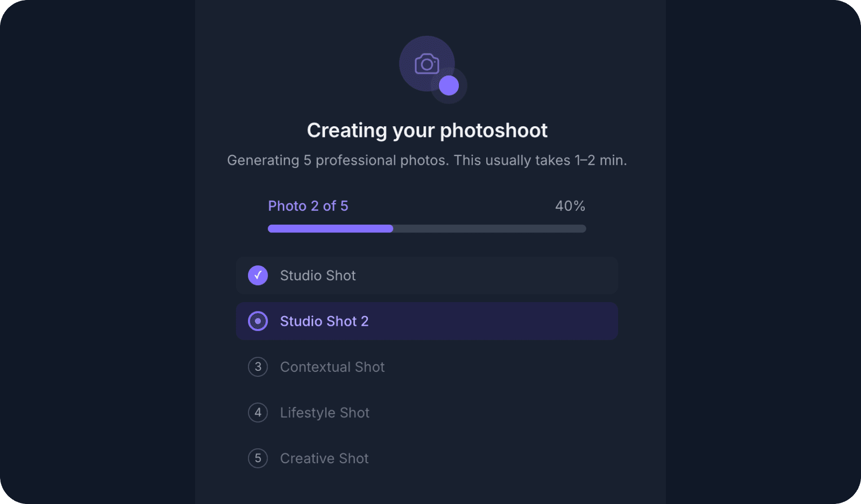Click the step 4 number circle
The height and width of the screenshot is (504, 861).
tap(258, 413)
